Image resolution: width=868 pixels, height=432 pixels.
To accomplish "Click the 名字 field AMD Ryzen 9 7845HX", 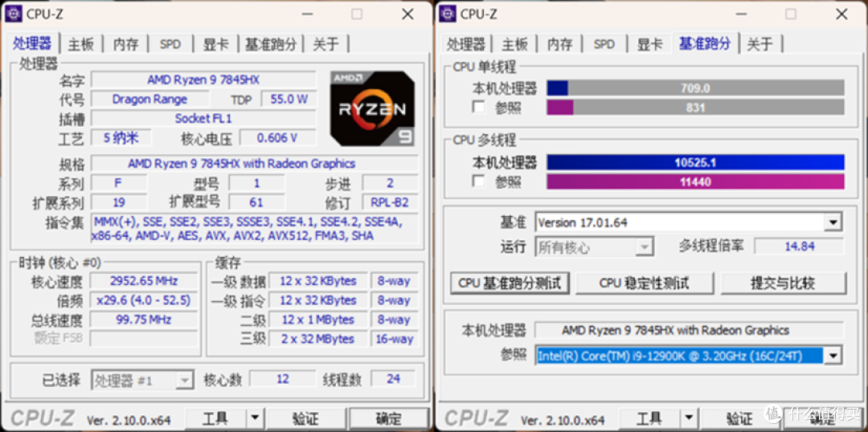I will 203,79.
